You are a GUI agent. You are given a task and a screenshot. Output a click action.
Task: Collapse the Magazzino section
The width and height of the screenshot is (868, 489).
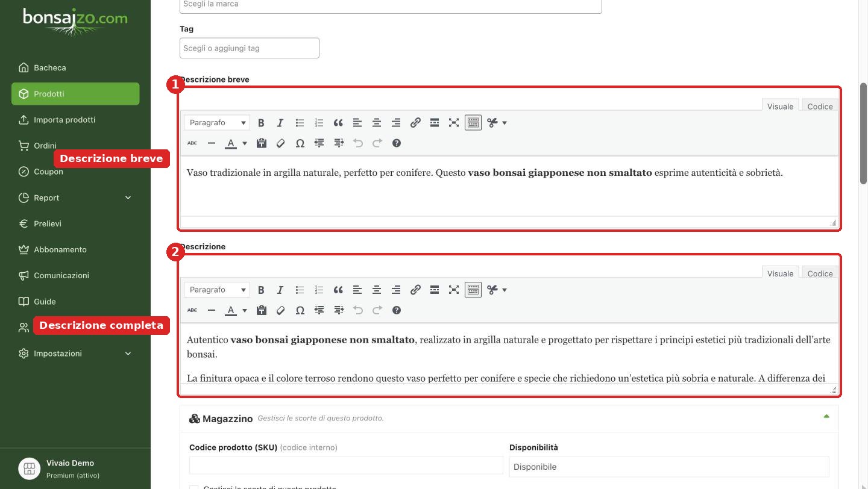pos(826,417)
